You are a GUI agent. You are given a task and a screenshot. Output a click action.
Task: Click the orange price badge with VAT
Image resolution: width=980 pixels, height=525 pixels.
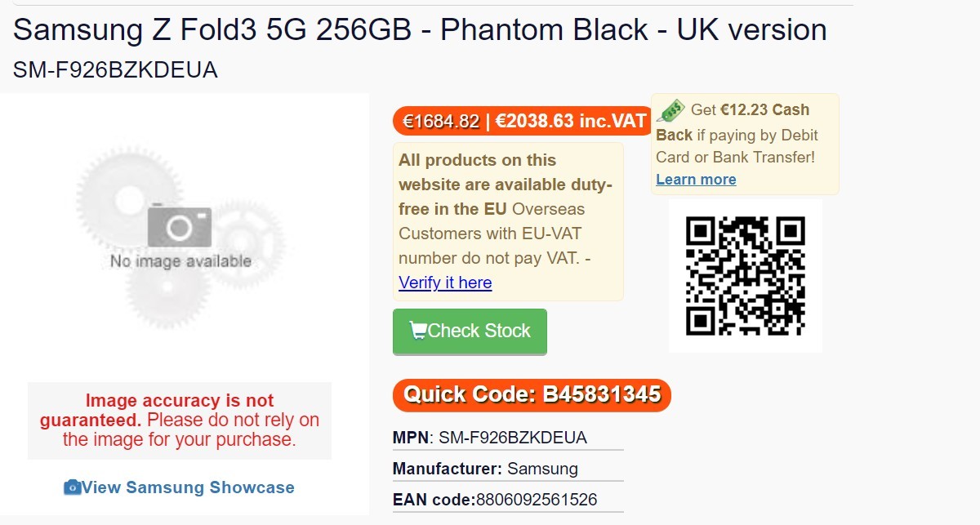click(521, 122)
